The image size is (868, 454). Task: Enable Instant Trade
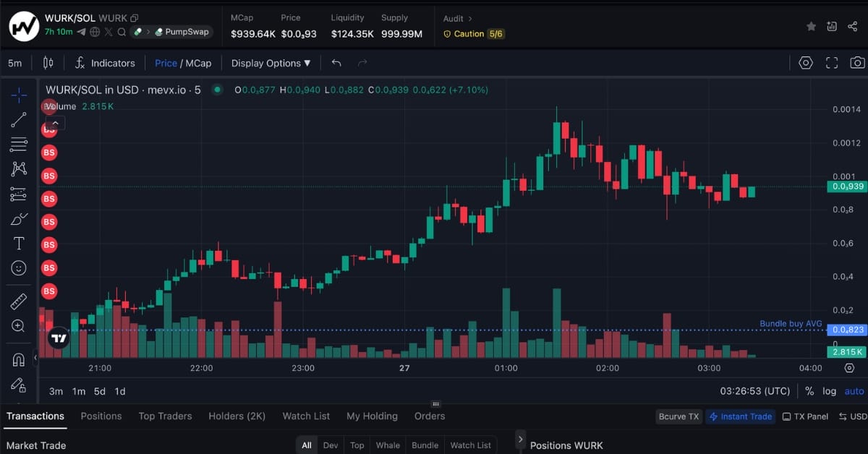740,416
